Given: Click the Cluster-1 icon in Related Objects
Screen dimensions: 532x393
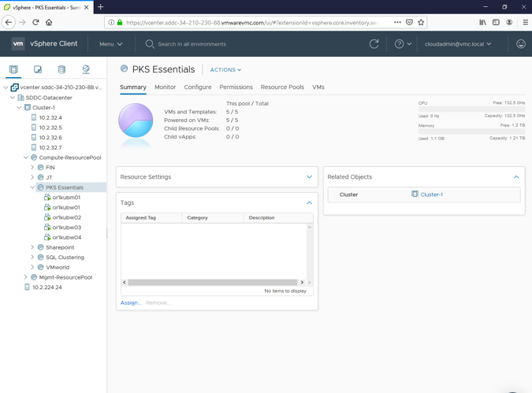Looking at the screenshot, I should pyautogui.click(x=415, y=194).
